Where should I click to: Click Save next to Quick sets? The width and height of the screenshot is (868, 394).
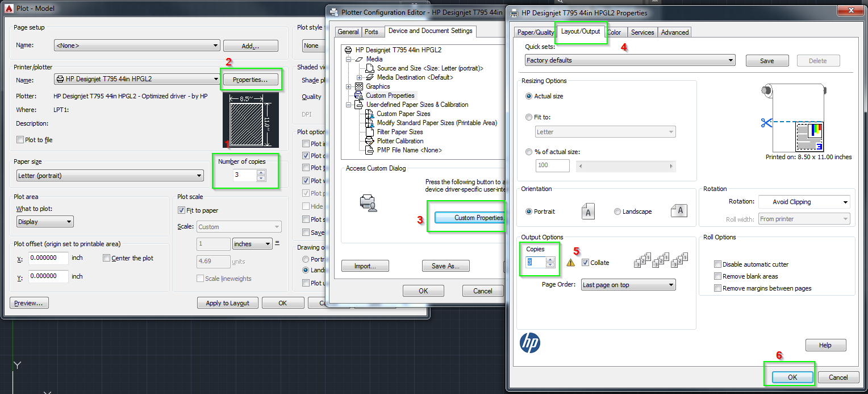(767, 61)
